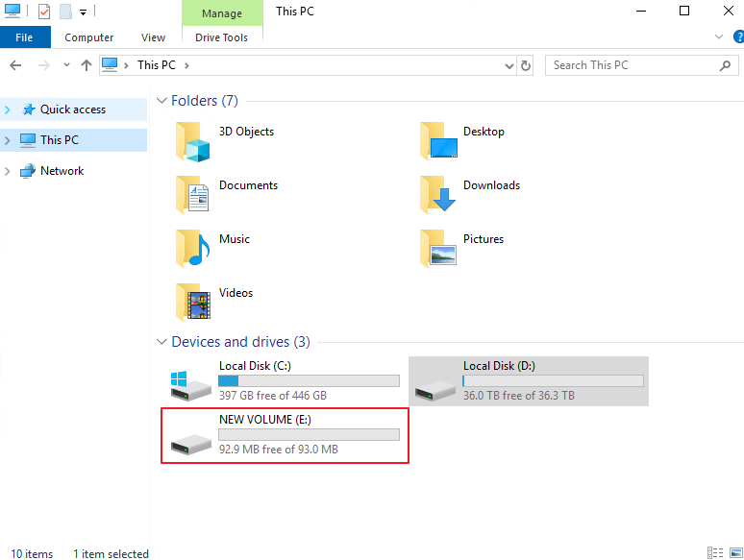
Task: Click the NEW VOLUME (E:) usage bar
Action: (309, 435)
